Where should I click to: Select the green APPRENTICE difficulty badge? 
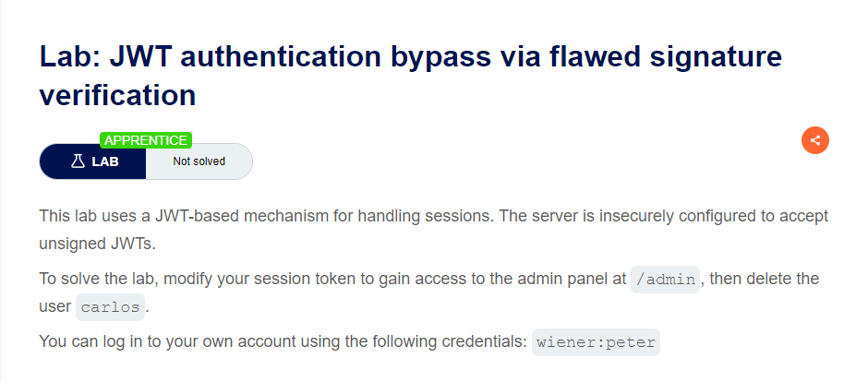[146, 140]
